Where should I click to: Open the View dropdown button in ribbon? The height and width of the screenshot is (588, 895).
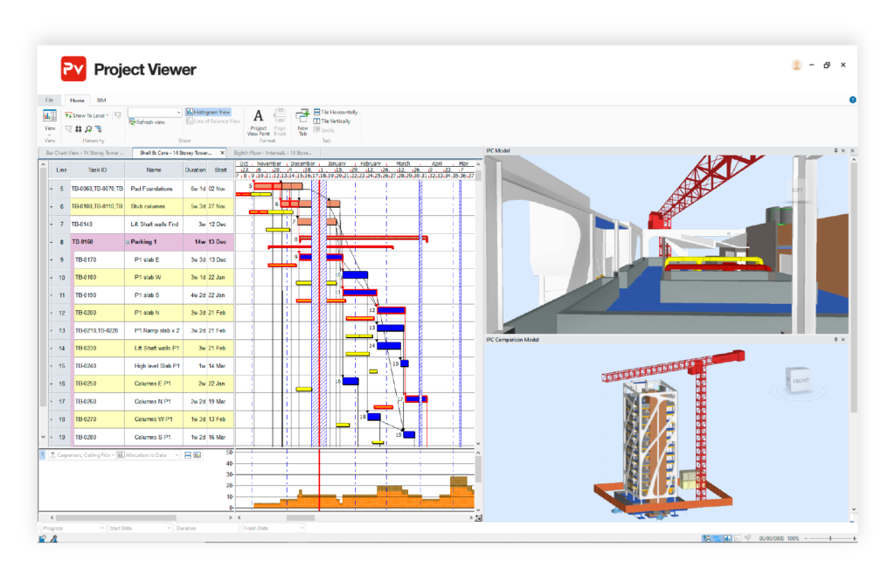(50, 121)
